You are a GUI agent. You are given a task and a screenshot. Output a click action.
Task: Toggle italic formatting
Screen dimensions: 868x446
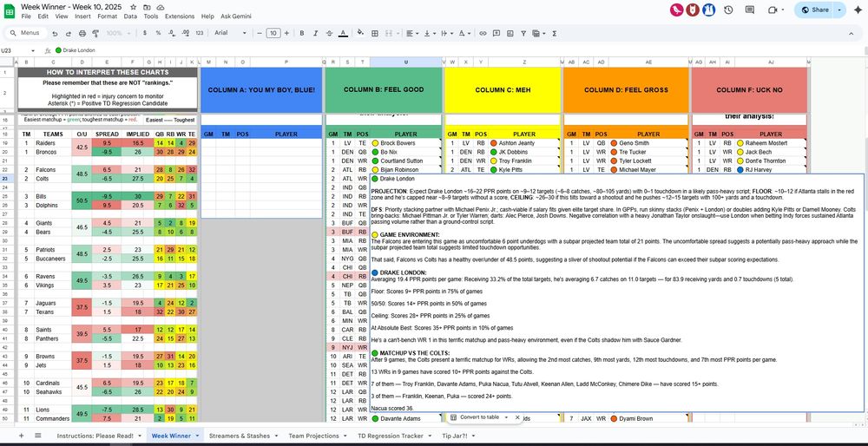point(316,33)
